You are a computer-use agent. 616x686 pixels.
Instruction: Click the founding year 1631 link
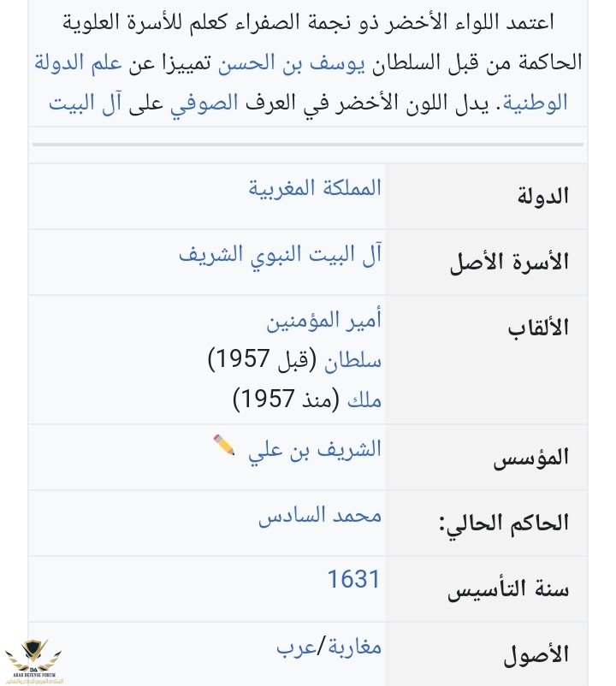pyautogui.click(x=353, y=579)
